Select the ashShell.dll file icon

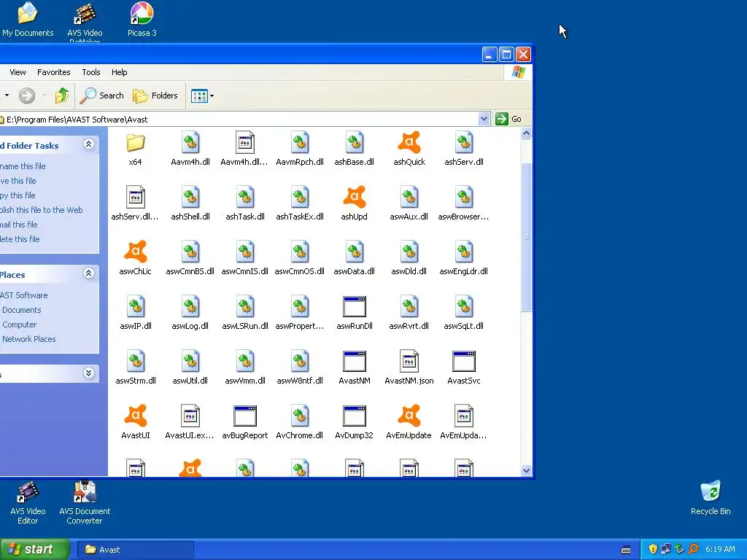click(190, 197)
